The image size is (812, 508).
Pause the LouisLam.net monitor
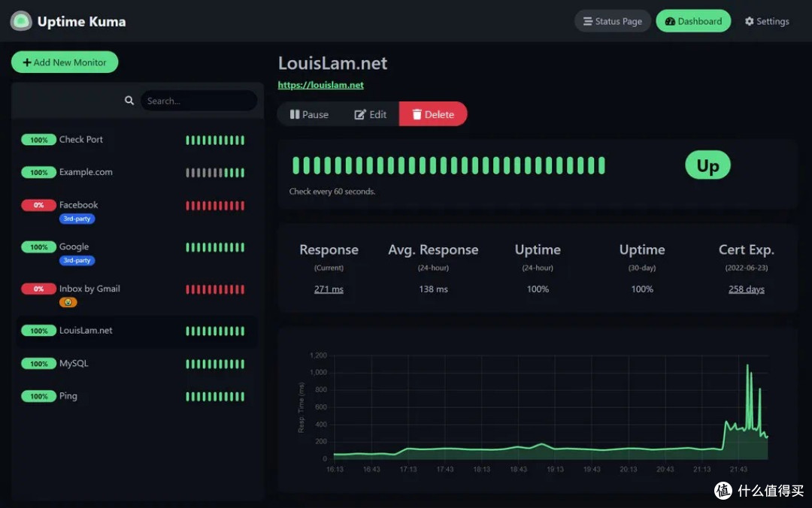(309, 114)
